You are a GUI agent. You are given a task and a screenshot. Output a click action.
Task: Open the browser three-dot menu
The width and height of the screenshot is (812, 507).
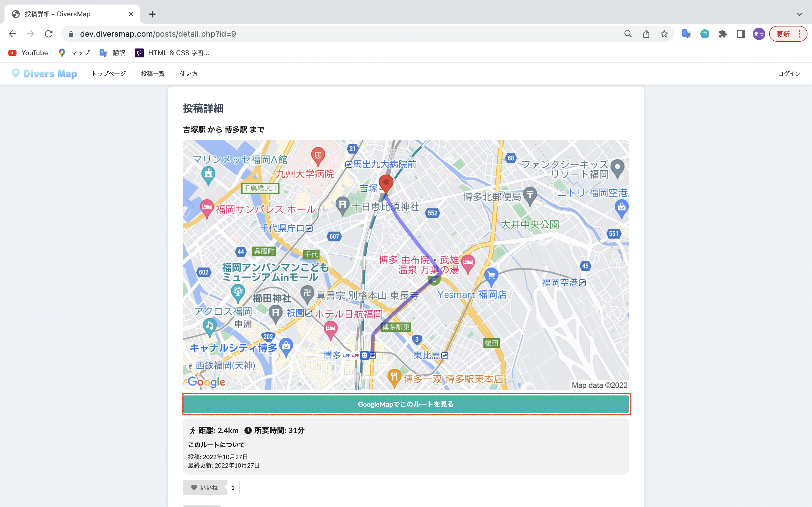pyautogui.click(x=801, y=34)
